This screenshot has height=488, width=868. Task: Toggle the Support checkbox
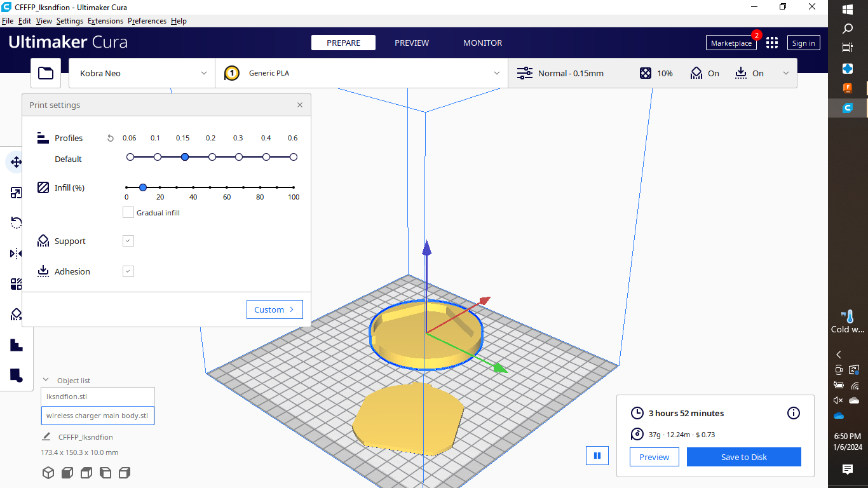tap(128, 241)
